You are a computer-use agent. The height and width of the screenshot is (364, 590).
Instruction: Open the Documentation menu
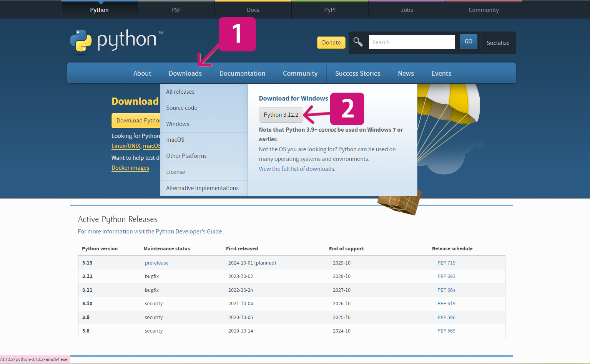click(242, 73)
